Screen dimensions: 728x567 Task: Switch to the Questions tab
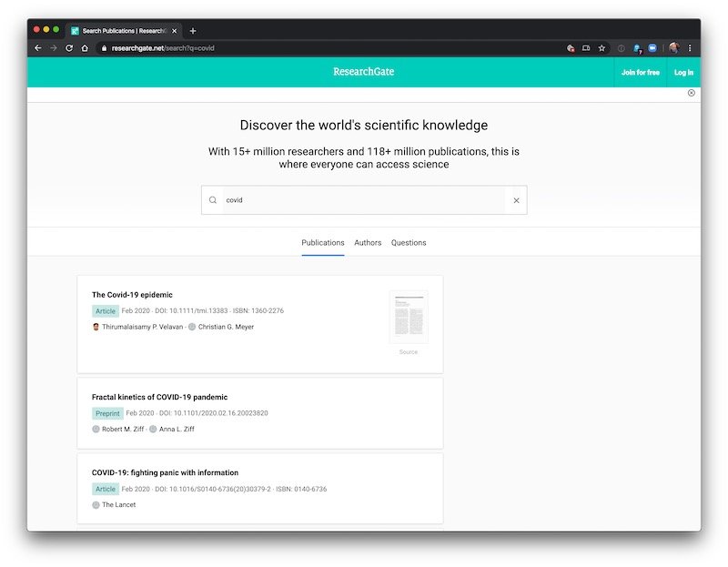(409, 243)
